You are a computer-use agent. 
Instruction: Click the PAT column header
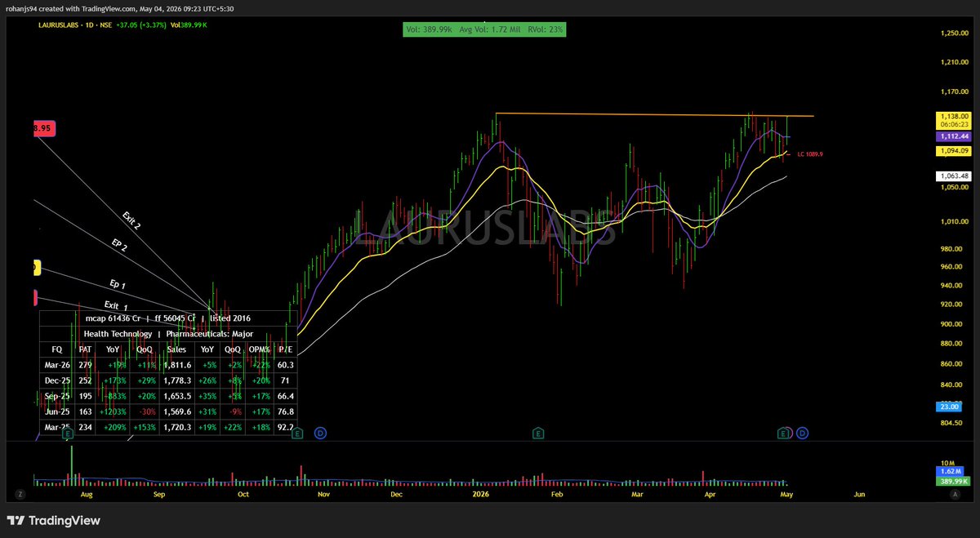point(85,349)
